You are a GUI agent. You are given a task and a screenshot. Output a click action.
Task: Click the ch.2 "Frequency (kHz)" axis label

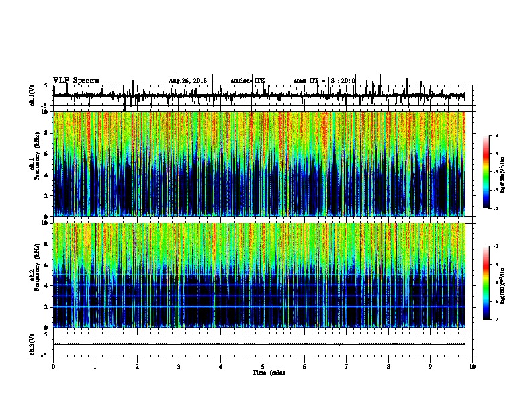37,267
